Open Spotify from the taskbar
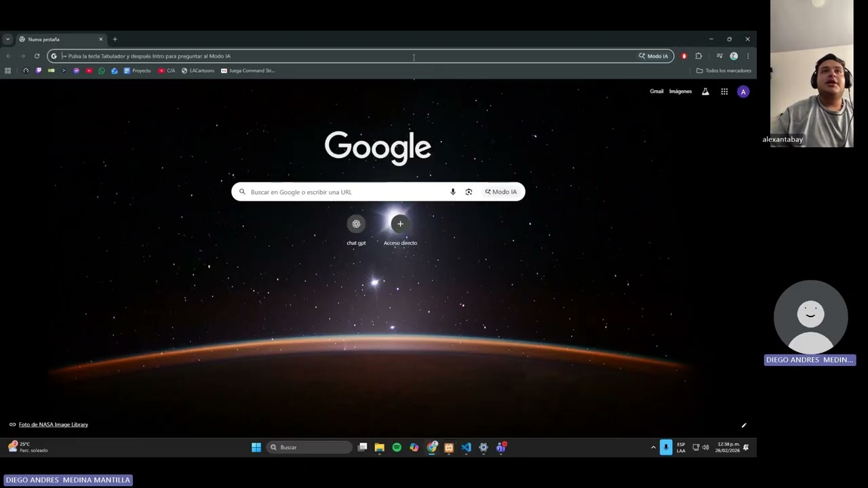Viewport: 868px width, 488px height. (397, 447)
